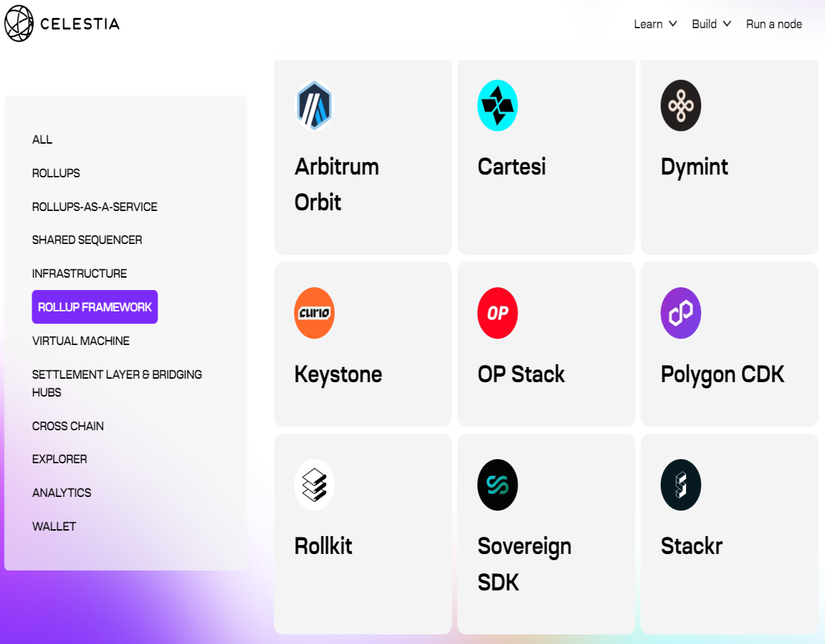825x644 pixels.
Task: Click the Celestia globe logo
Action: [19, 23]
